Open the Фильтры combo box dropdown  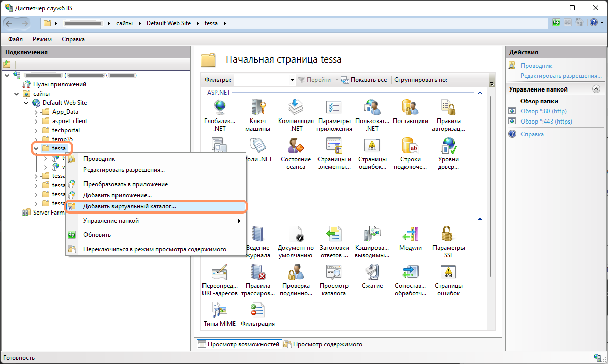(x=292, y=80)
